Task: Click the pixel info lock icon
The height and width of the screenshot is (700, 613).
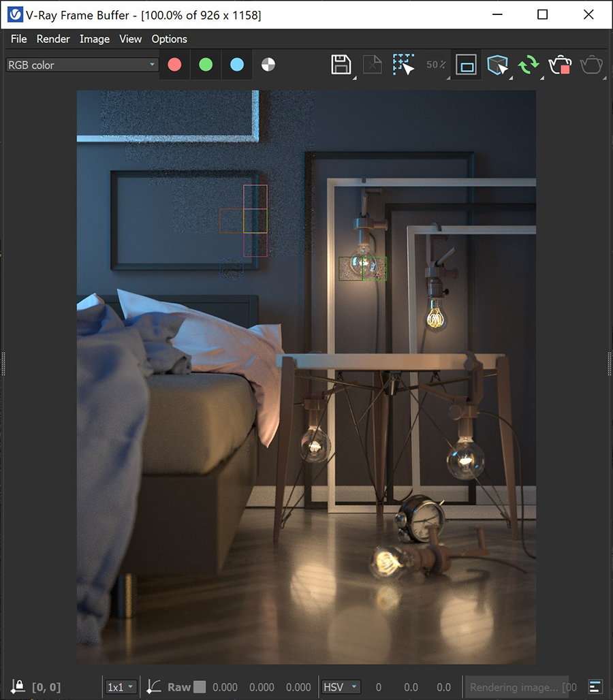Action: [17, 687]
